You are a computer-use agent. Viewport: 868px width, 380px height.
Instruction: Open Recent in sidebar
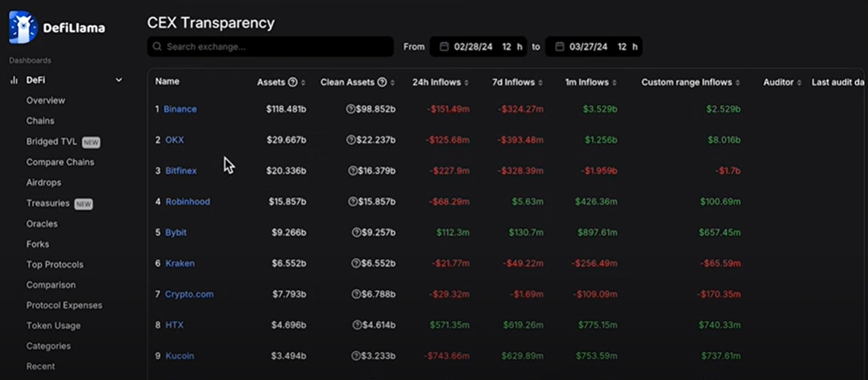click(x=40, y=366)
